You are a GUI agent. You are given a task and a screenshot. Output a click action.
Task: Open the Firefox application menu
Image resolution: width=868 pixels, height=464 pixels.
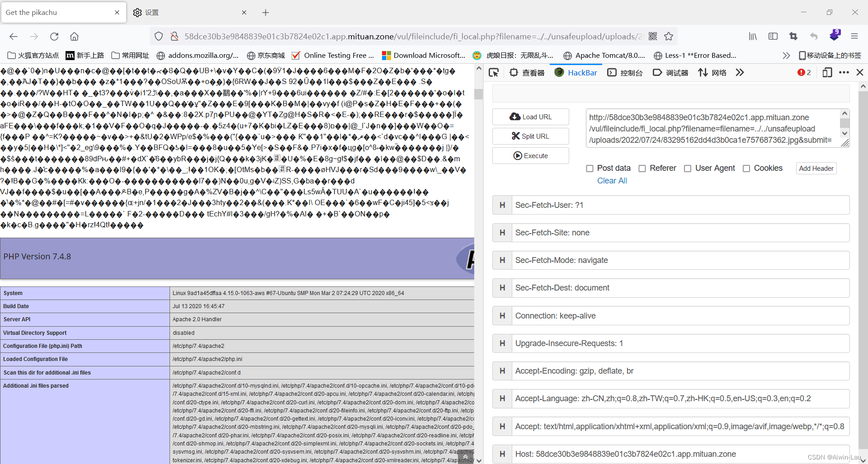pos(854,37)
